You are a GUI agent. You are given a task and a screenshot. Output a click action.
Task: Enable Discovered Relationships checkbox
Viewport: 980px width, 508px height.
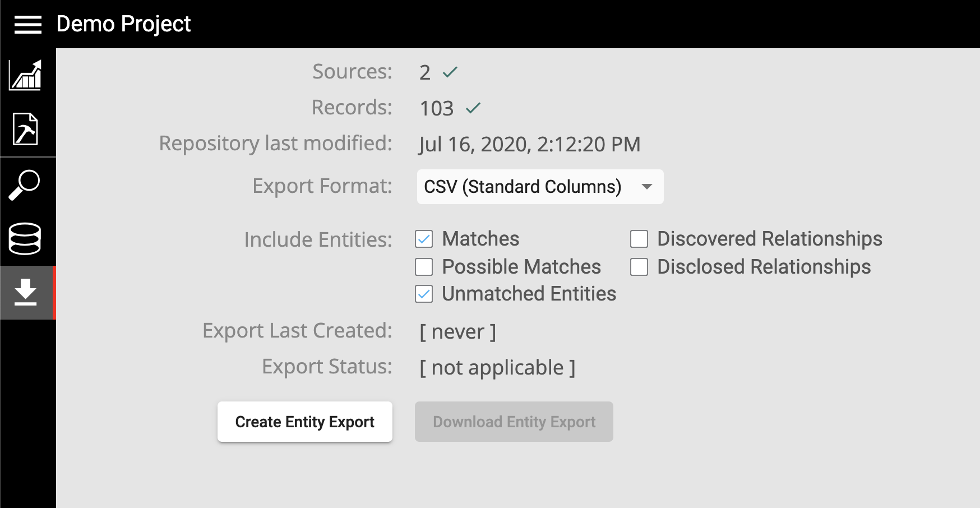(x=639, y=239)
